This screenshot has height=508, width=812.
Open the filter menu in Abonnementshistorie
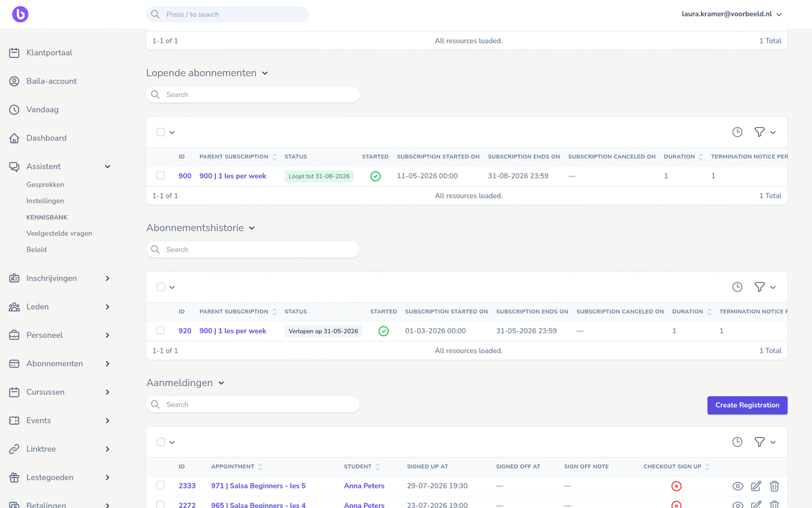coord(765,287)
